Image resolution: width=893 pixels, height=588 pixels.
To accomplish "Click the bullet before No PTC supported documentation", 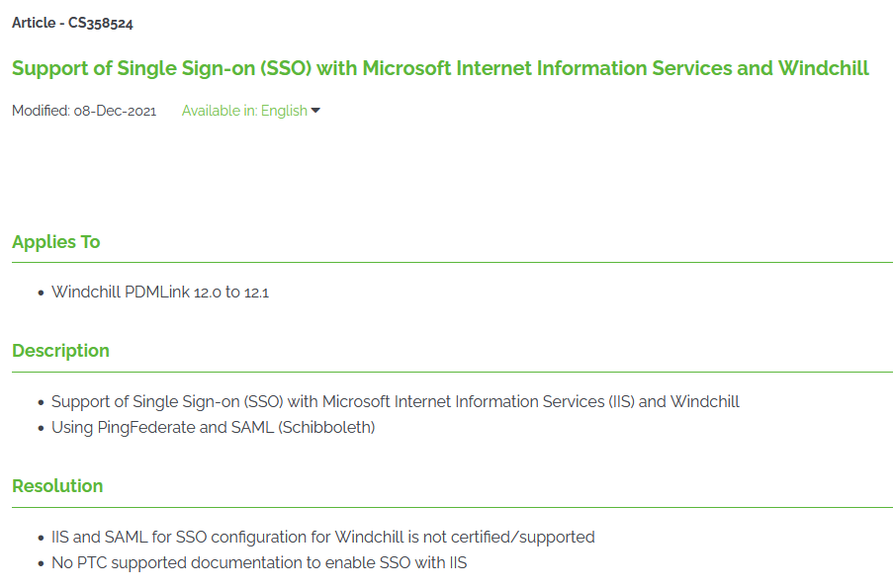I will (41, 564).
